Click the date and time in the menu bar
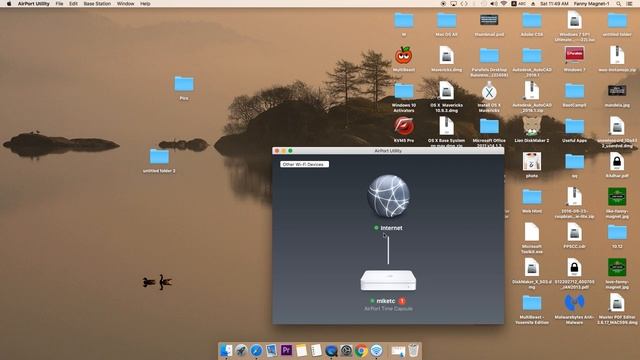 554,4
